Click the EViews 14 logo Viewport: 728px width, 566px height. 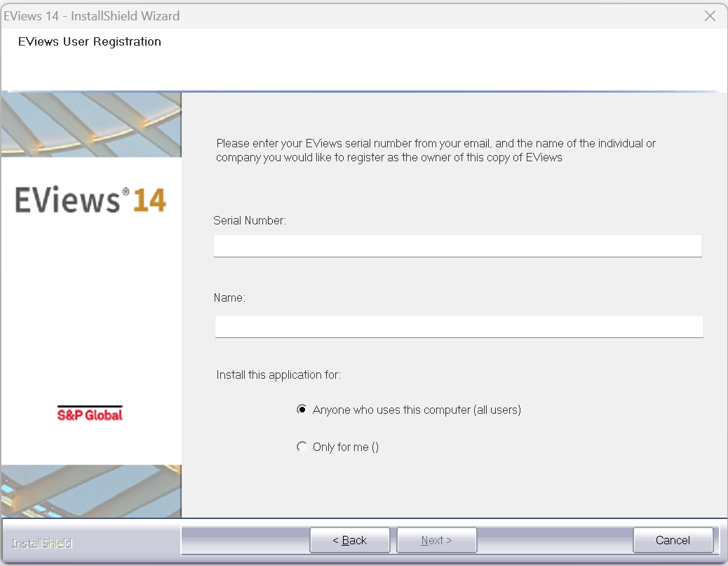coord(90,200)
